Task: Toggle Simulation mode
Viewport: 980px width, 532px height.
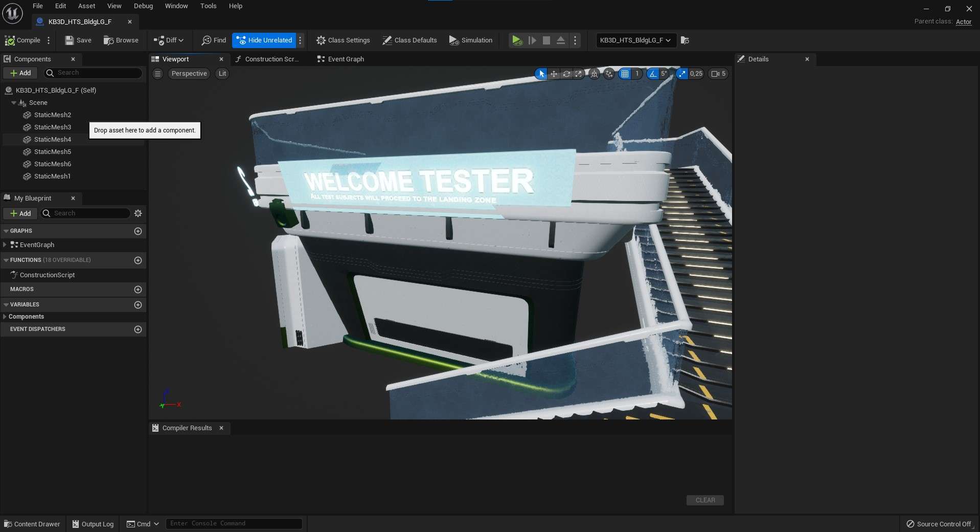Action: (x=471, y=40)
